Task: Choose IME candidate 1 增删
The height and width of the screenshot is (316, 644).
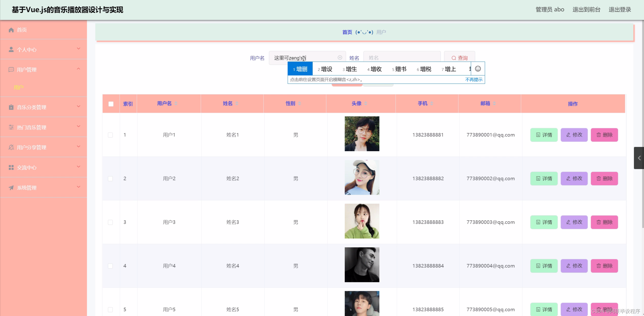Action: coord(300,69)
